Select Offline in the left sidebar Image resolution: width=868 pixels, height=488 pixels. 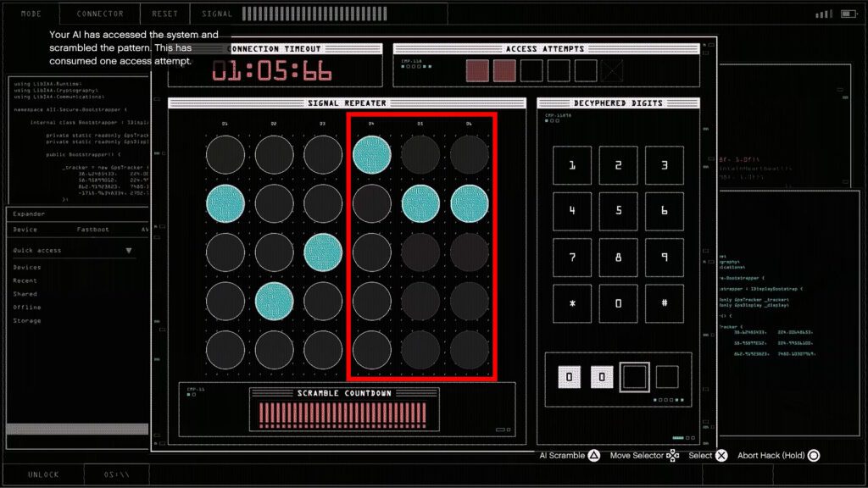(x=27, y=307)
